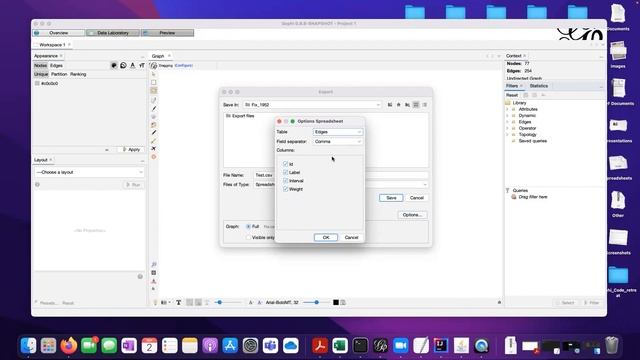
Task: Uncheck the Label column checkbox
Action: [x=285, y=172]
